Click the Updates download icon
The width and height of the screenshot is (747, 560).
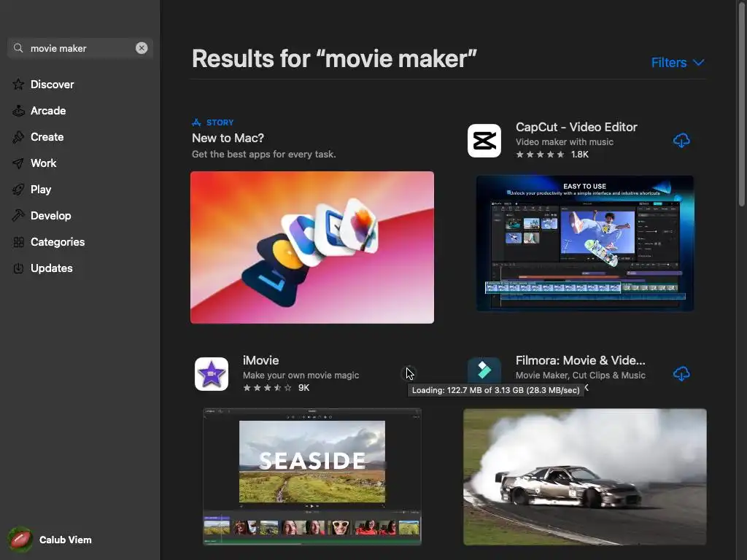[18, 268]
